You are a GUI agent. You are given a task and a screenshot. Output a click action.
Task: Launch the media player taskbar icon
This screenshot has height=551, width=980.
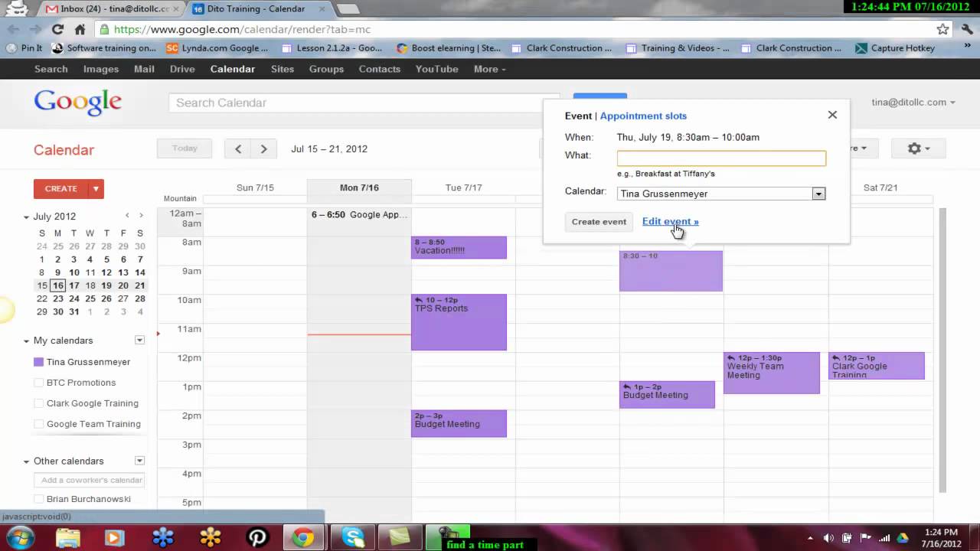coord(114,538)
